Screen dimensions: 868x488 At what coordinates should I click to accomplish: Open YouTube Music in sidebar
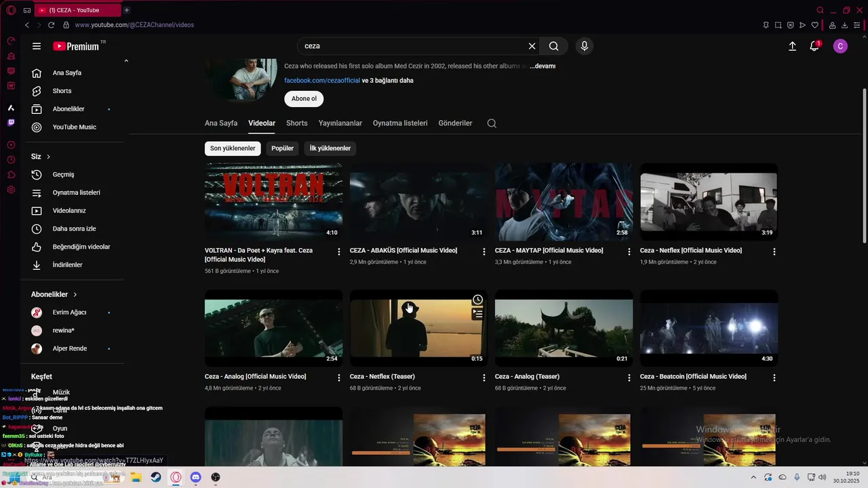pyautogui.click(x=75, y=127)
